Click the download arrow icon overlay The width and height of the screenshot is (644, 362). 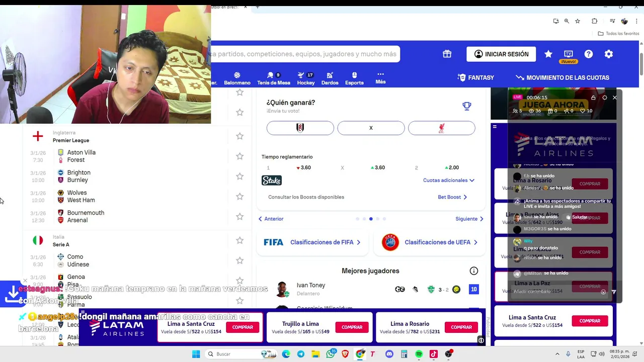[13, 293]
